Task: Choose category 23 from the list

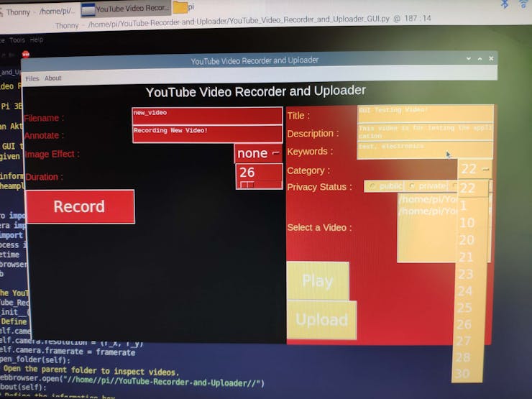Action: click(x=470, y=274)
